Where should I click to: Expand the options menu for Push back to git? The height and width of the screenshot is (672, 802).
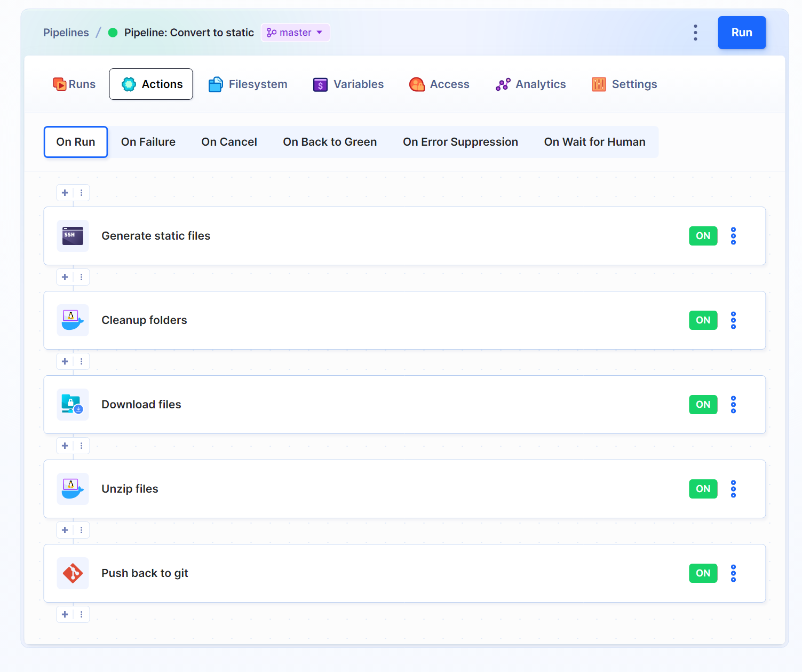click(733, 573)
